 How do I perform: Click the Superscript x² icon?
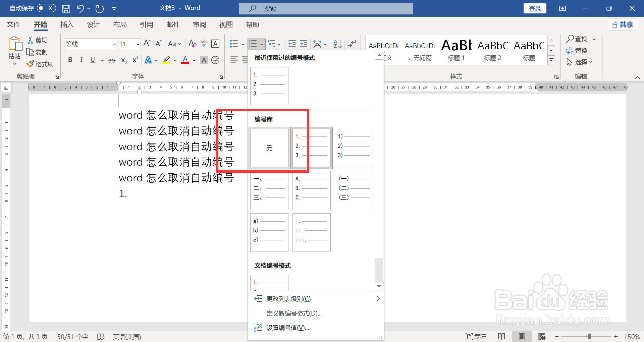(x=135, y=60)
